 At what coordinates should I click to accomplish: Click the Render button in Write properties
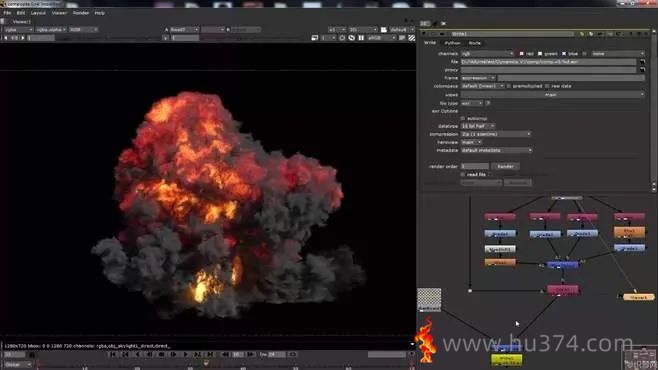pos(505,167)
